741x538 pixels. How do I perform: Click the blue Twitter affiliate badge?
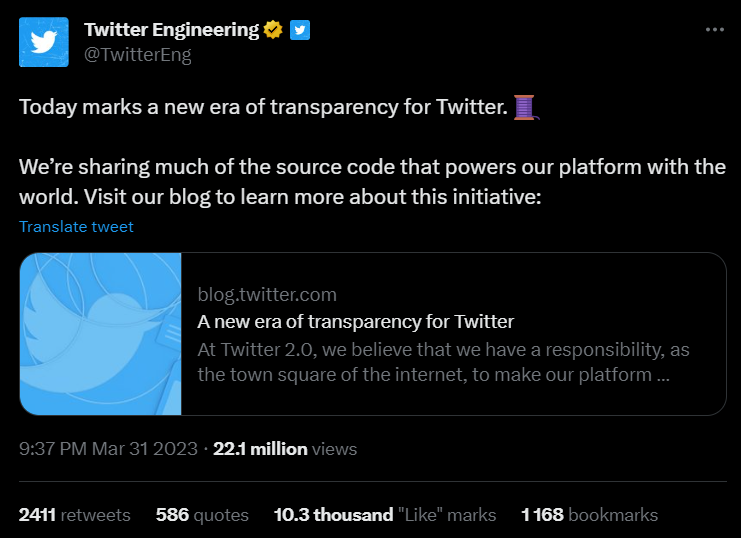point(300,30)
